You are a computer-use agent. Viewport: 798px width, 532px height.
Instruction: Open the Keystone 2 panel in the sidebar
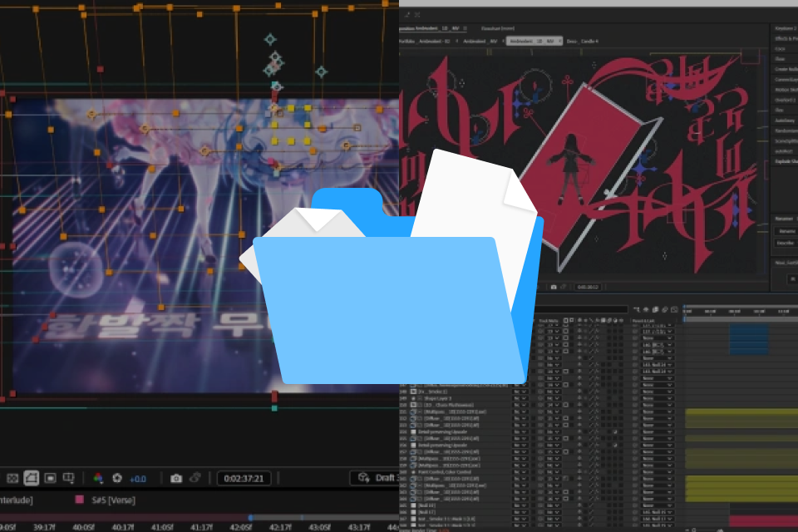786,28
